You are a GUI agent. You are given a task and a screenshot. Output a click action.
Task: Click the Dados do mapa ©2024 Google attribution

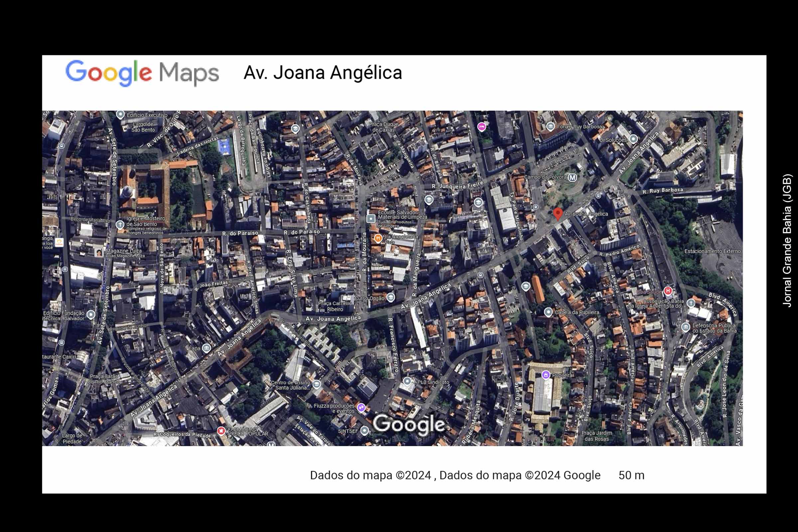point(455,475)
